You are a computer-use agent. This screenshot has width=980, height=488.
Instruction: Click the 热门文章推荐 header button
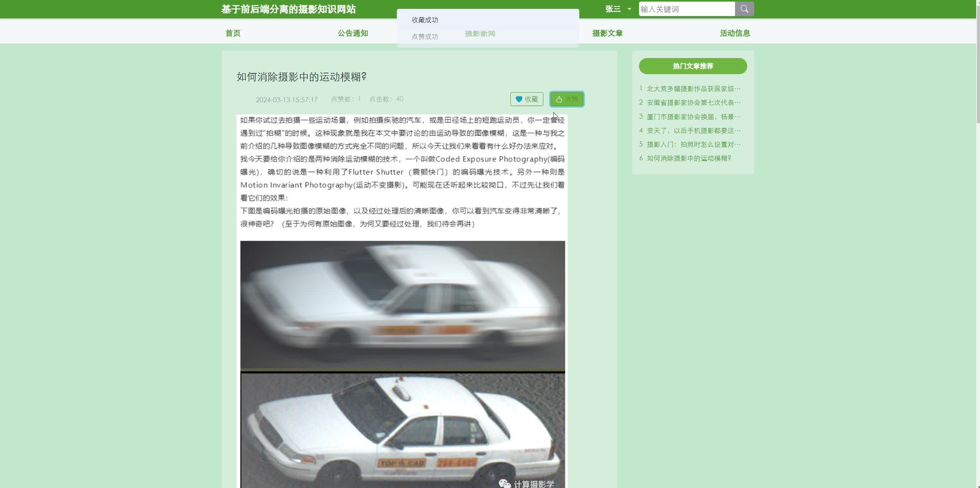(x=693, y=66)
